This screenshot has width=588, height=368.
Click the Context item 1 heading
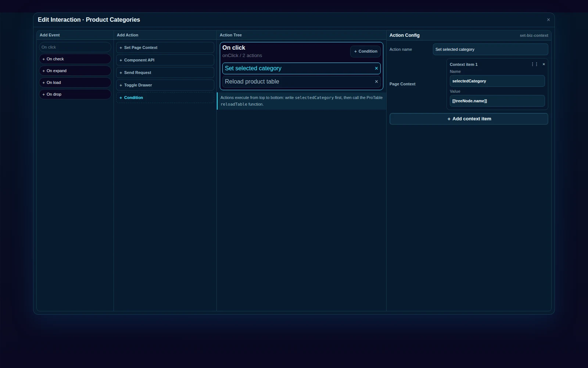coord(464,64)
